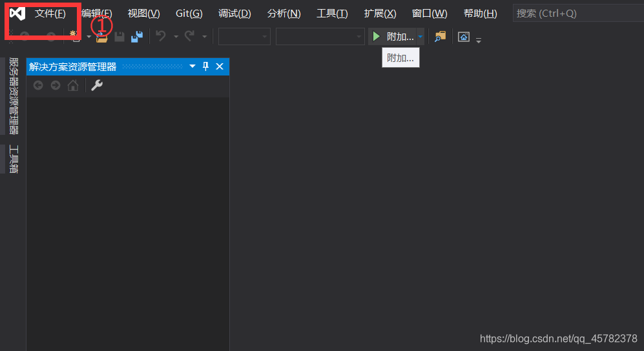Expand the toolbar overflow options arrow
This screenshot has height=351, width=644.
point(479,40)
